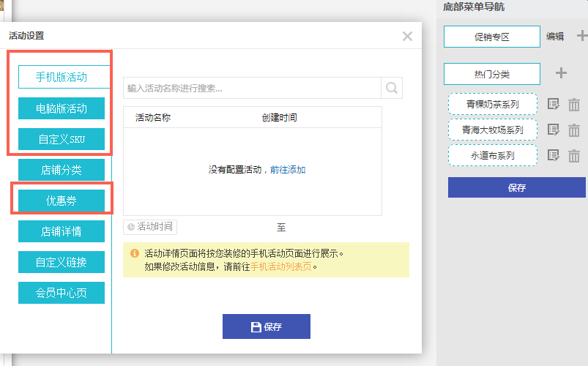This screenshot has height=366, width=588.
Task: Click the 前往添加 link
Action: coord(288,170)
